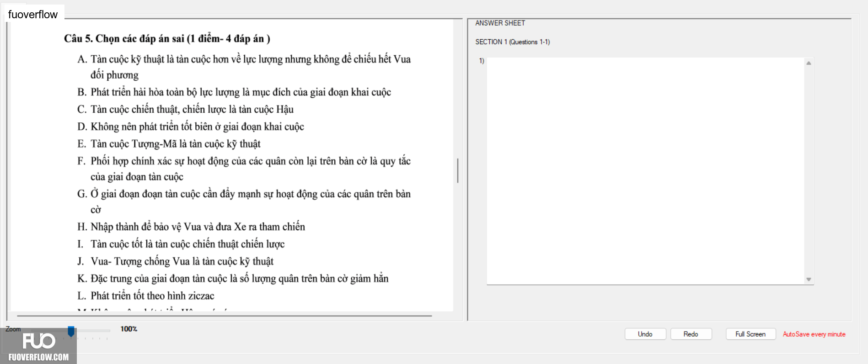This screenshot has width=868, height=364.
Task: Click option G 'Ở giai đoạn đoạn tàn cuộc'
Action: (244, 201)
